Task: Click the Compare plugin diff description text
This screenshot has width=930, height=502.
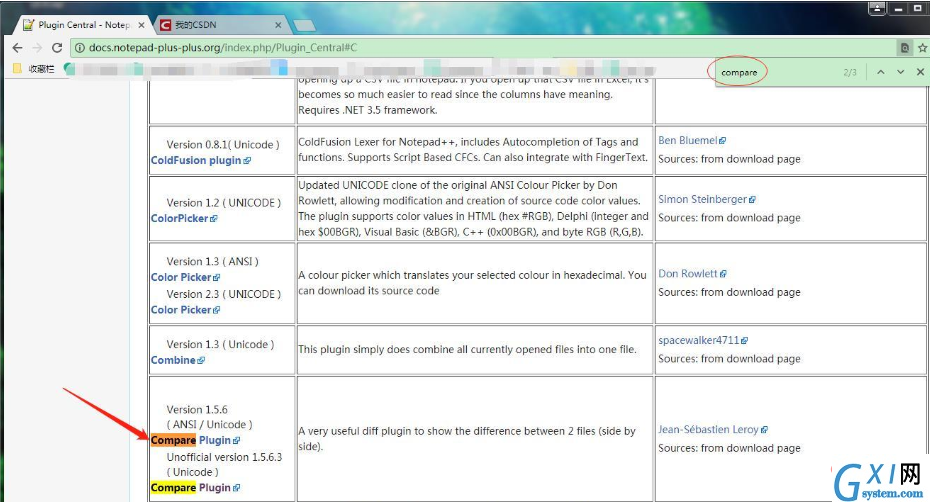Action: [x=467, y=439]
